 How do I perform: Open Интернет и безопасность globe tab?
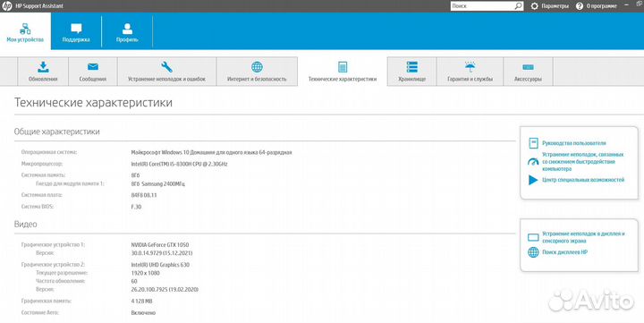click(x=257, y=71)
